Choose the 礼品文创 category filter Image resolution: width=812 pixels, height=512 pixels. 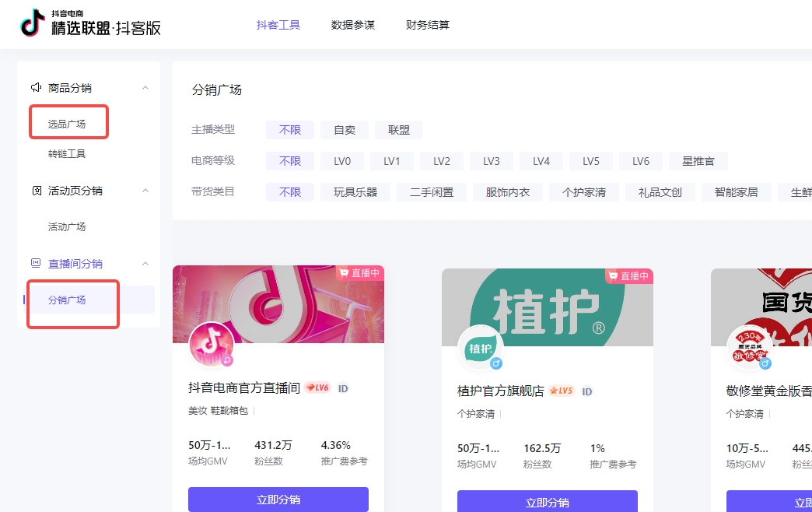[x=660, y=192]
